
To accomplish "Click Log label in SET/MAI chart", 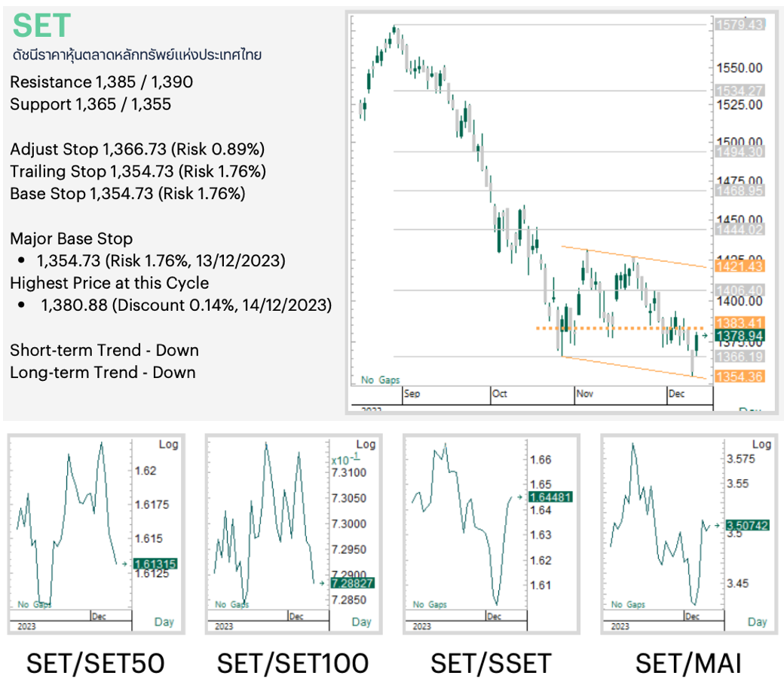I will coord(761,444).
